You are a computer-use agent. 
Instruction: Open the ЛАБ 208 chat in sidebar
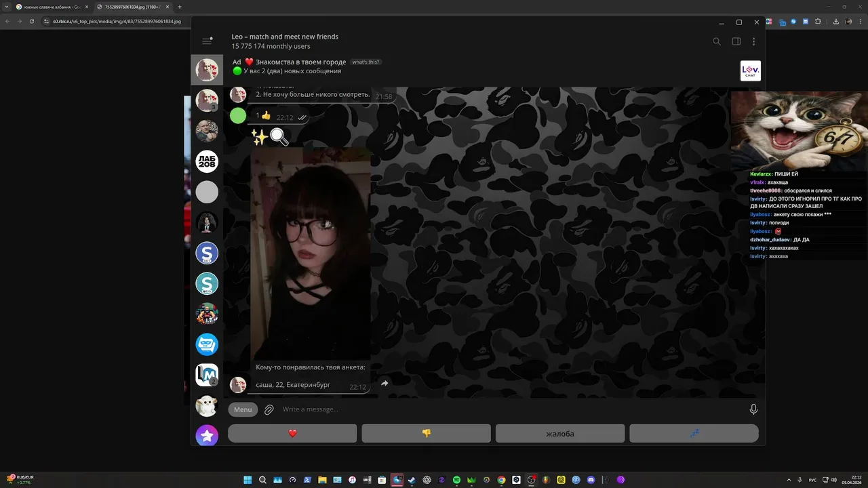207,161
